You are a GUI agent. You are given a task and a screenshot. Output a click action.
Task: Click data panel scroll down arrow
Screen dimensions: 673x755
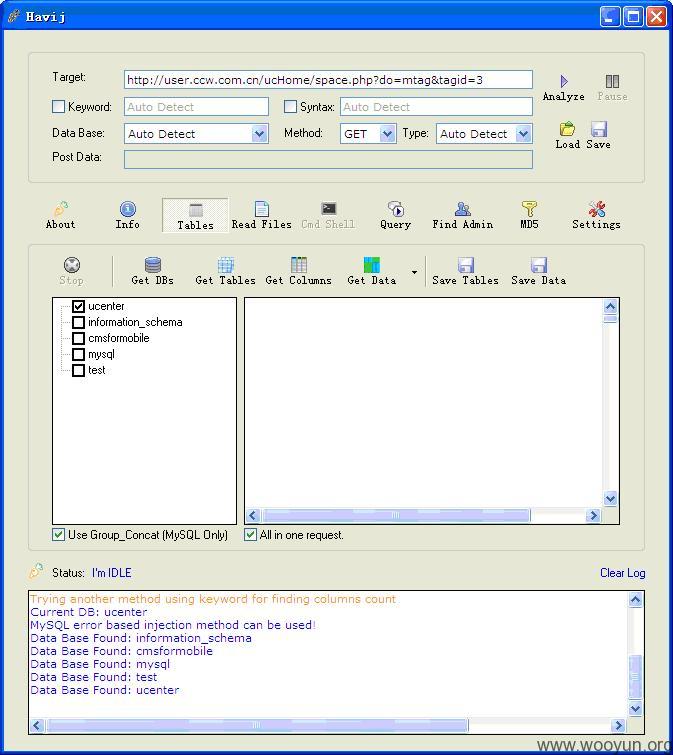610,498
